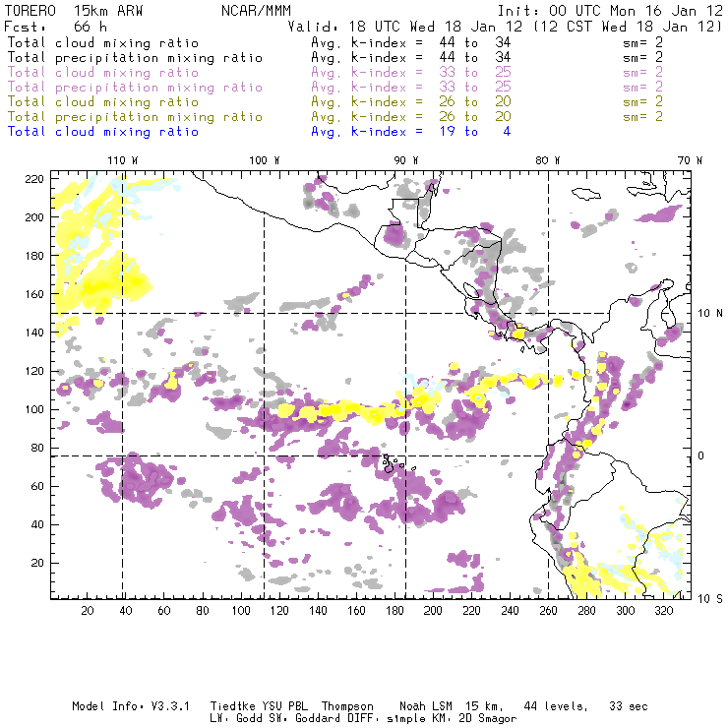This screenshot has height=728, width=728.
Task: Click the "90 W" longitude label
Action: click(406, 160)
